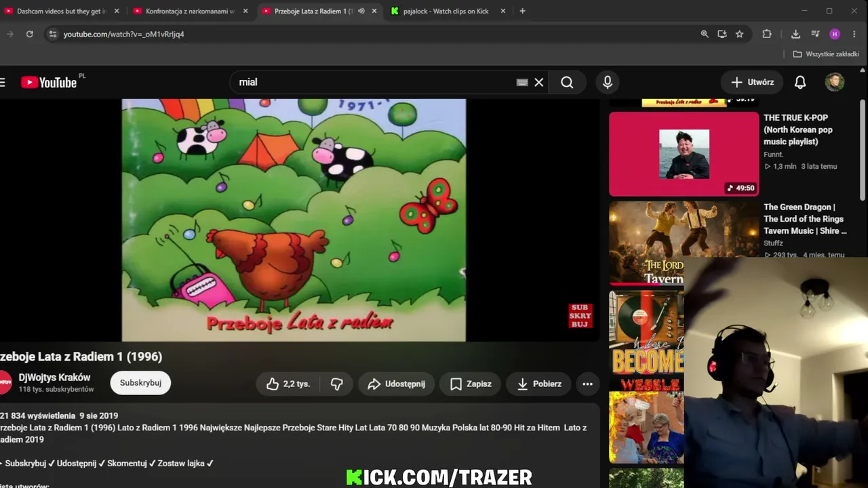Click the Udostępnij share button
The height and width of the screenshot is (488, 868).
pos(397,384)
